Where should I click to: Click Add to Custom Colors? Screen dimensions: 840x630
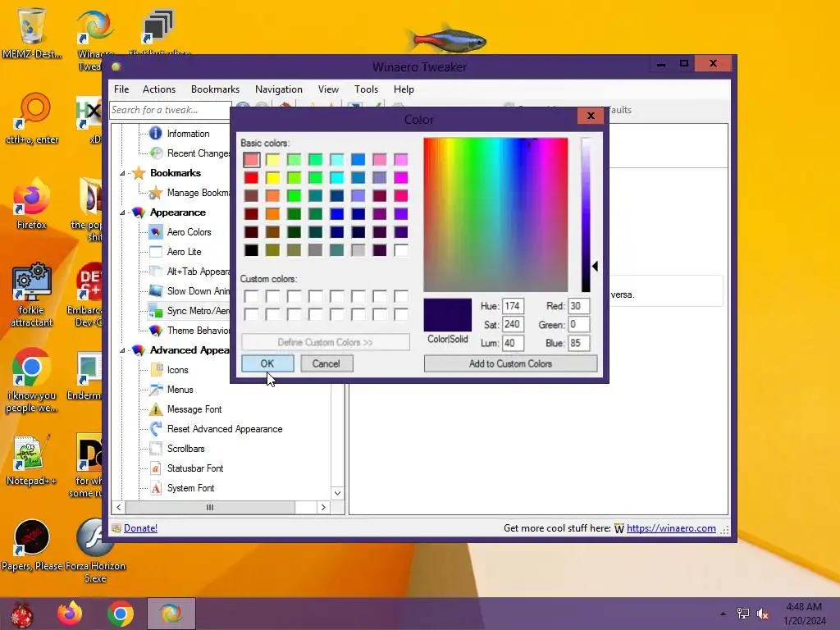pos(510,363)
